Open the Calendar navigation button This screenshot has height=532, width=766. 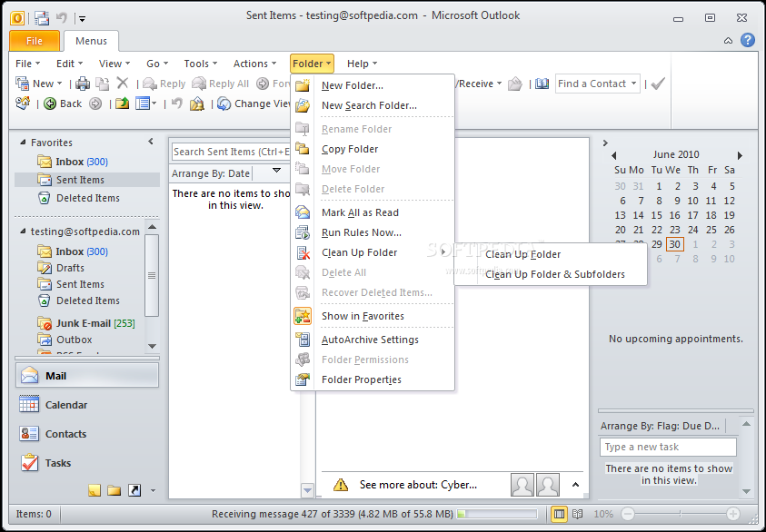(x=87, y=405)
